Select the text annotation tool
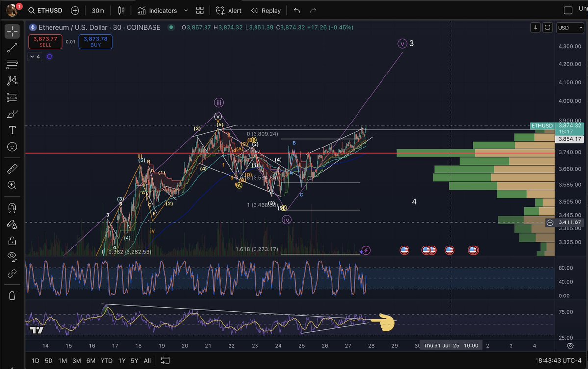The image size is (588, 369). (12, 130)
